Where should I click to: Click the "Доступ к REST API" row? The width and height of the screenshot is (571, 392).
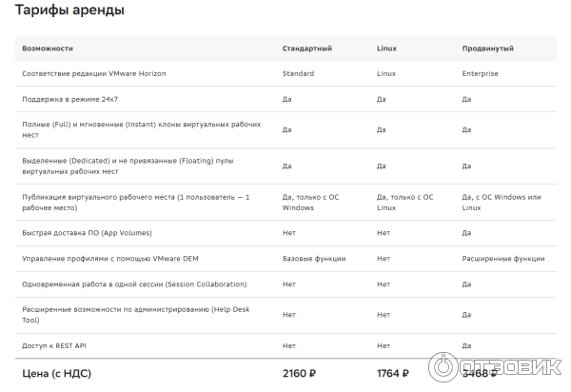[61, 345]
